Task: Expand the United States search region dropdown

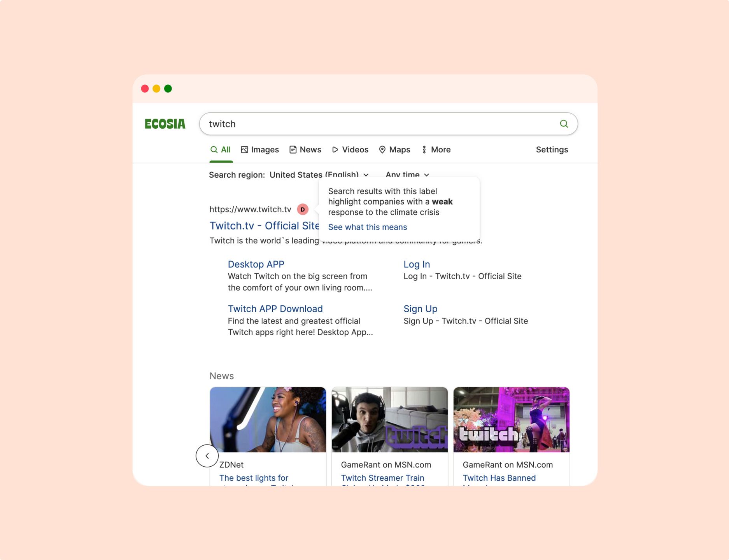Action: (319, 175)
